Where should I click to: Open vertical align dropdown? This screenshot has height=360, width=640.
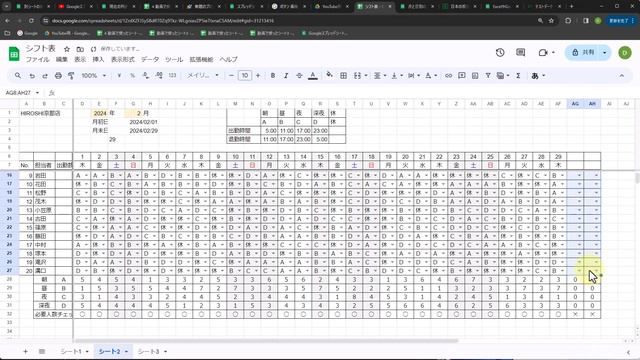pos(397,76)
